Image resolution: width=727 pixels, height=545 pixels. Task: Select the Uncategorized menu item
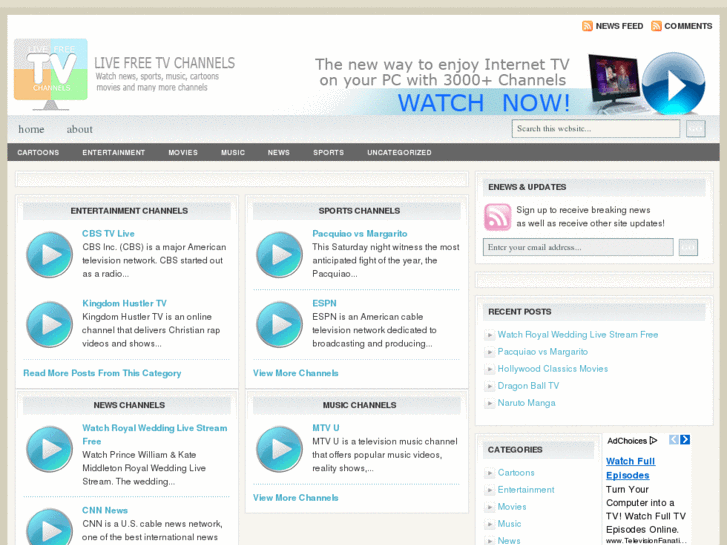pyautogui.click(x=399, y=153)
